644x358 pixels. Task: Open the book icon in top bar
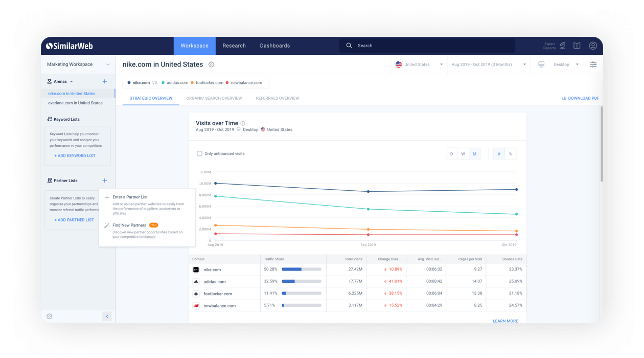(577, 46)
